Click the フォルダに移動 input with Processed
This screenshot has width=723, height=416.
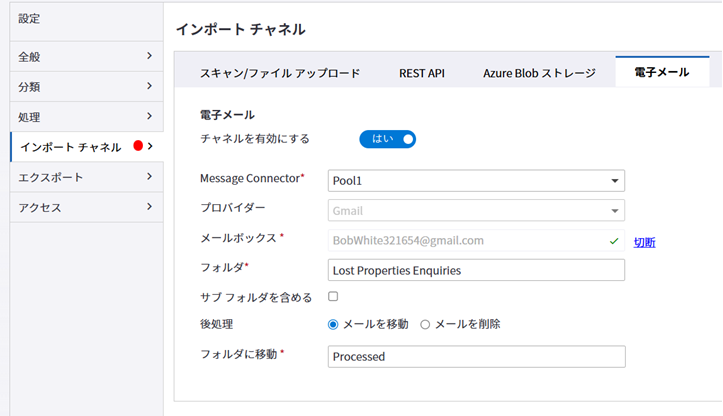pyautogui.click(x=476, y=356)
